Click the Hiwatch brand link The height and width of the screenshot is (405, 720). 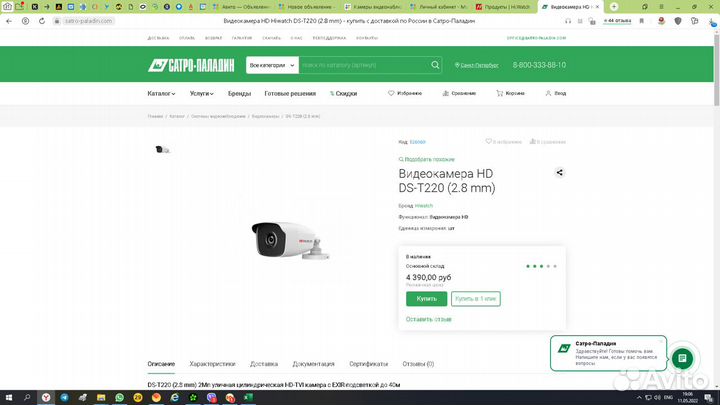pos(424,206)
